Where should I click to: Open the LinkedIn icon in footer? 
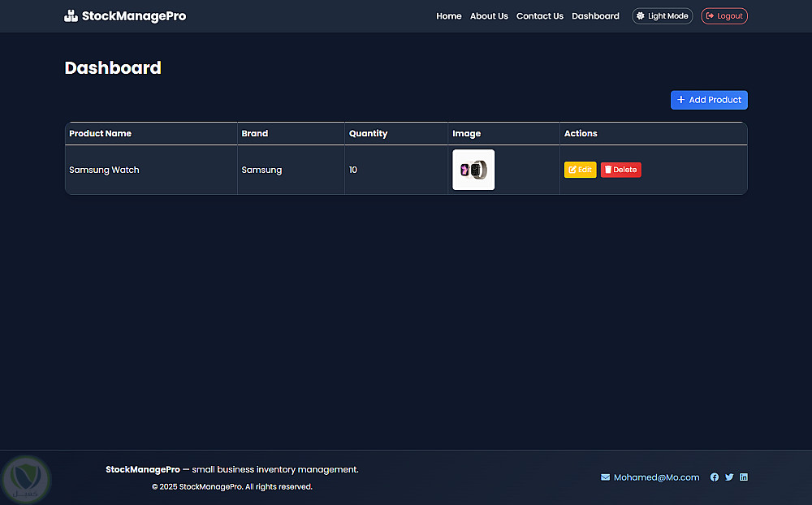click(x=744, y=477)
